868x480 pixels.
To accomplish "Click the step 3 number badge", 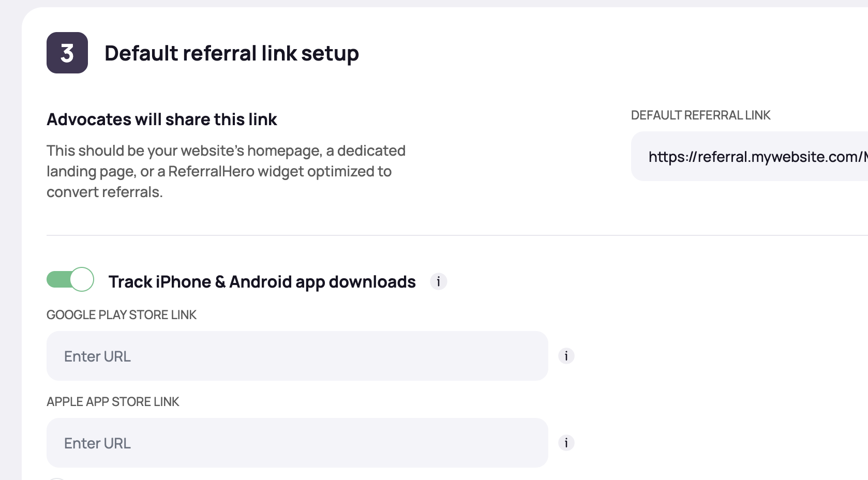I will (67, 53).
